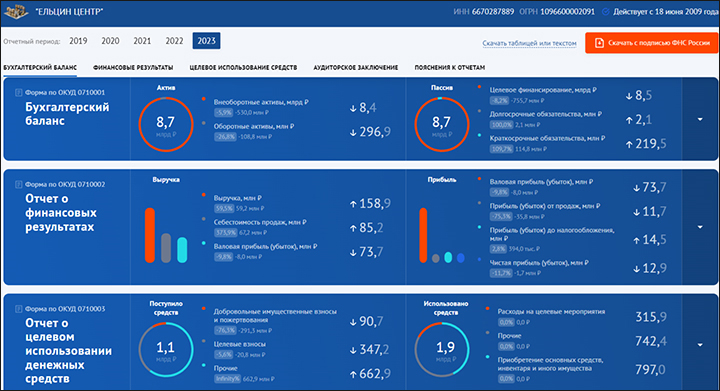This screenshot has height=391, width=720.
Task: Click the Использовано средств 1,9 donut chart
Action: click(442, 350)
